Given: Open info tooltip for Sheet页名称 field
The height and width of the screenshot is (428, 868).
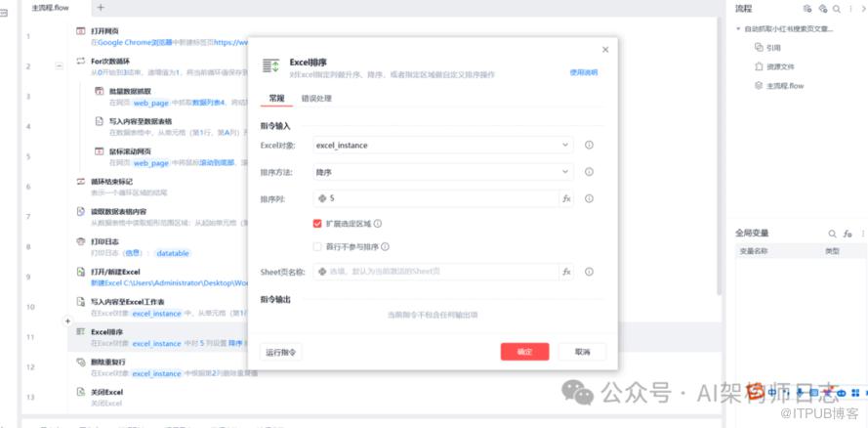Looking at the screenshot, I should (x=589, y=272).
